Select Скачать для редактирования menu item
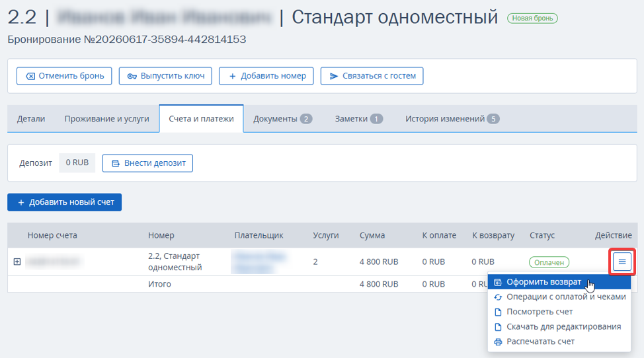This screenshot has width=644, height=358. point(559,327)
